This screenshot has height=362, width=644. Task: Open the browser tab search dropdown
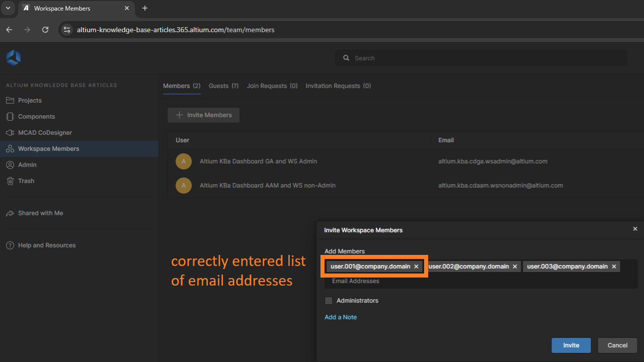pyautogui.click(x=8, y=9)
